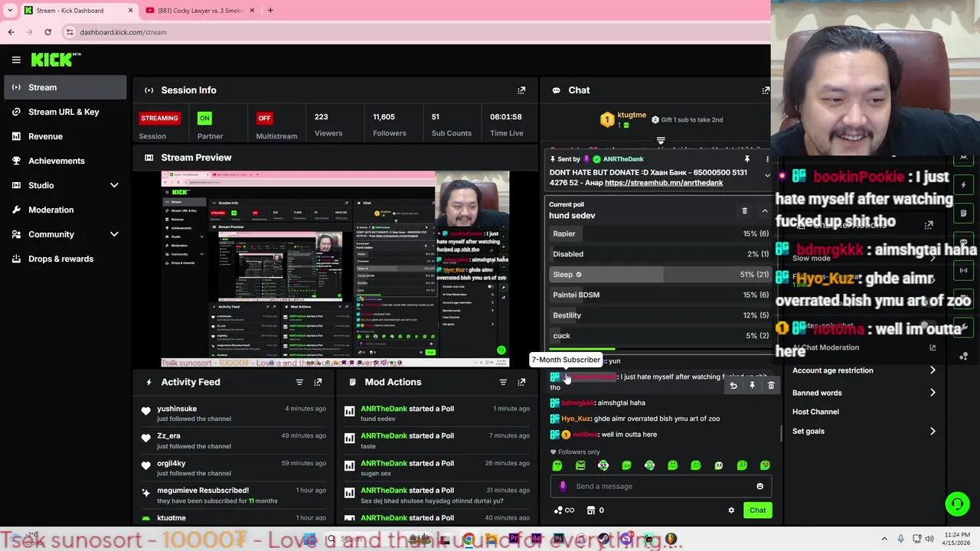Viewport: 980px width, 551px height.
Task: Click the Rapier poll option bar
Action: tap(661, 233)
